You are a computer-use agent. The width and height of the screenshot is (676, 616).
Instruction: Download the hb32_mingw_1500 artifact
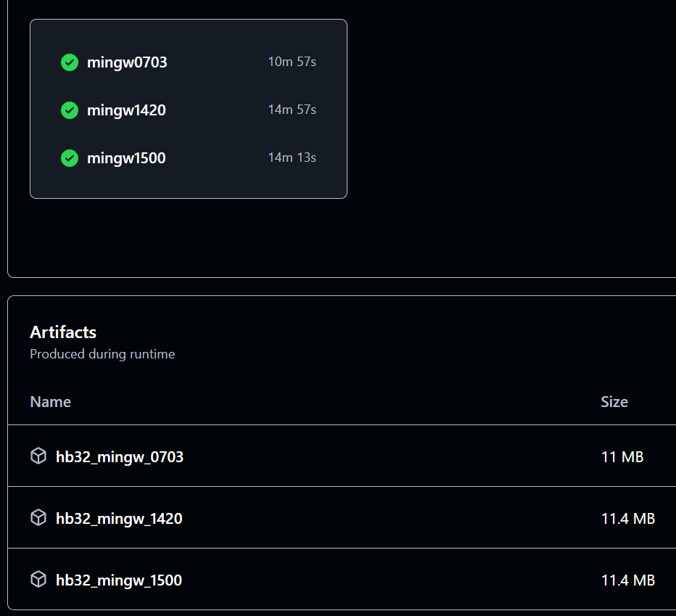pyautogui.click(x=119, y=580)
